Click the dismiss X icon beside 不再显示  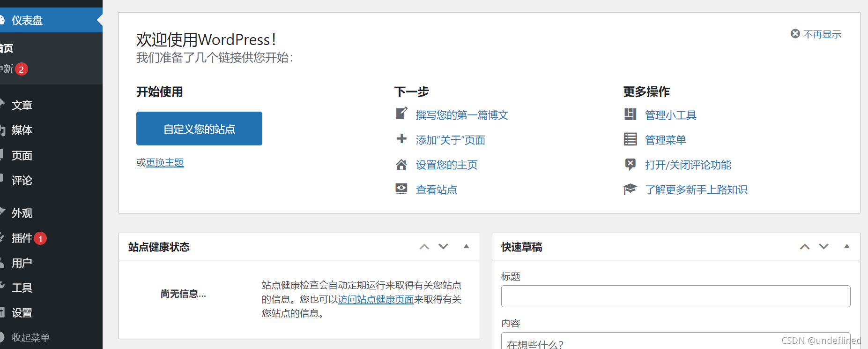[x=795, y=34]
